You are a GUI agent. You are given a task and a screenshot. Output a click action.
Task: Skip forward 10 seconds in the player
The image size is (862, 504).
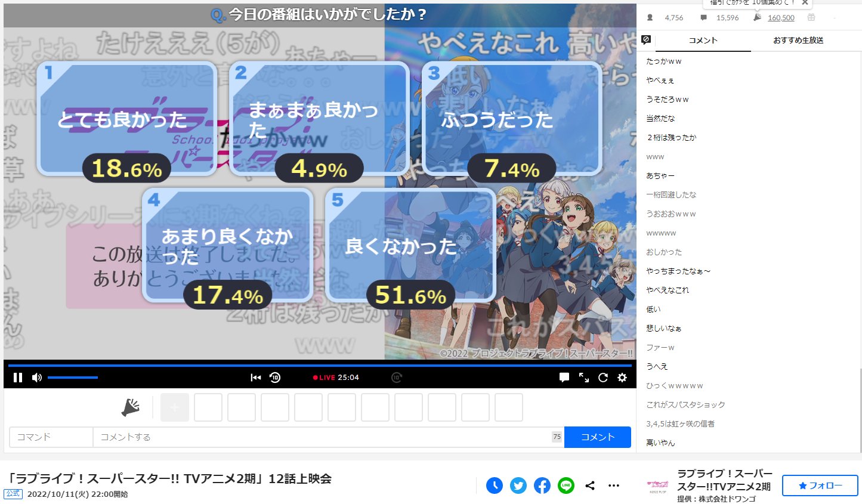[x=397, y=378]
